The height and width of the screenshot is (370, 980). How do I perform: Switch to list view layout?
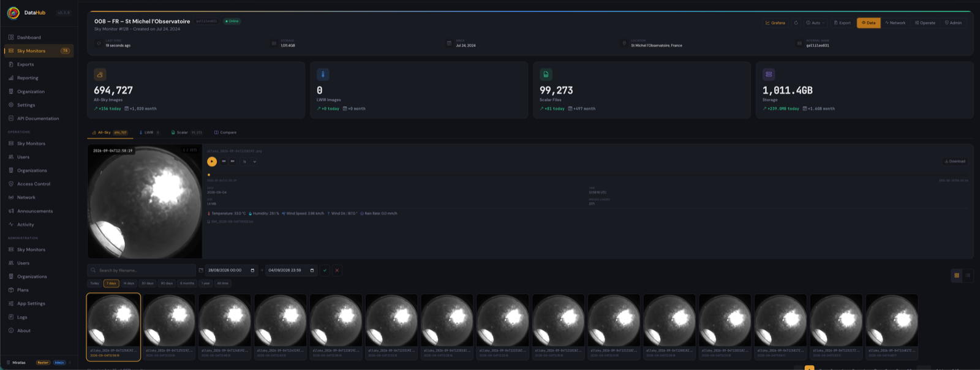click(x=968, y=276)
